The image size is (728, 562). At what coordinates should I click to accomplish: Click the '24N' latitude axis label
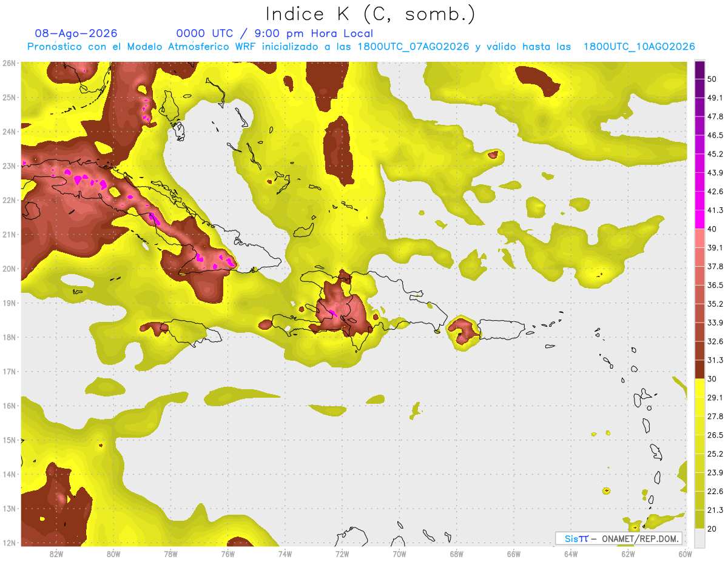[x=8, y=132]
